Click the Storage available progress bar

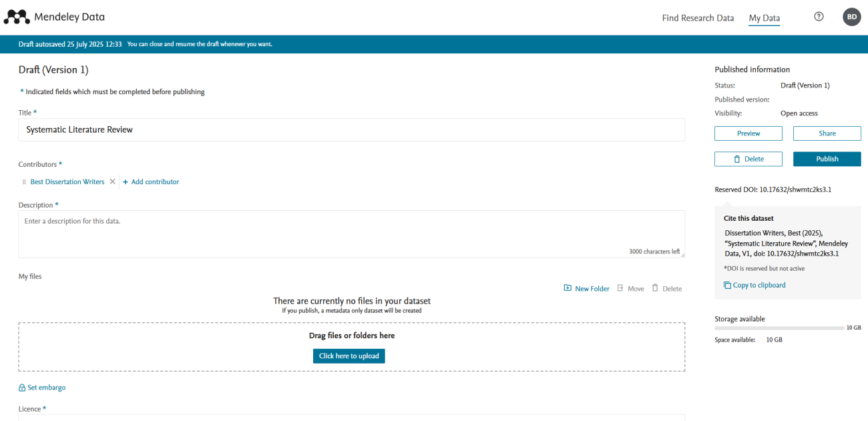(780, 328)
